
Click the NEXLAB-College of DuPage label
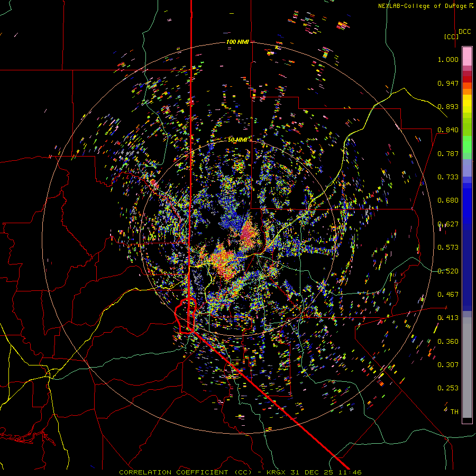click(x=422, y=6)
